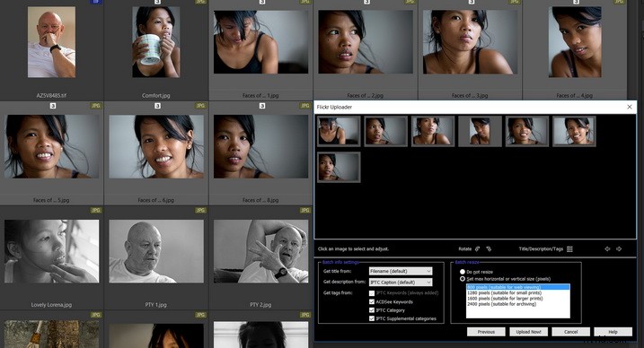Image resolution: width=644 pixels, height=348 pixels.
Task: Select the Do not resize radio button
Action: coord(463,272)
